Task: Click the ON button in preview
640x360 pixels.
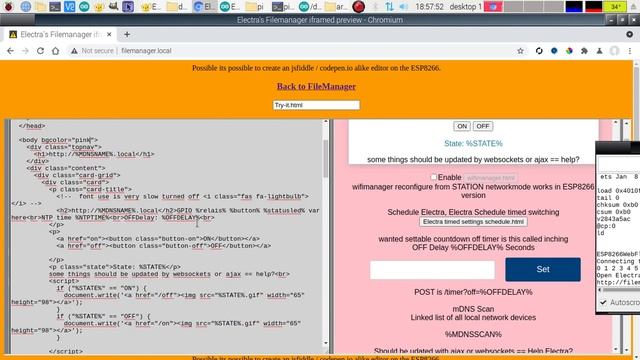Action: pyautogui.click(x=462, y=126)
